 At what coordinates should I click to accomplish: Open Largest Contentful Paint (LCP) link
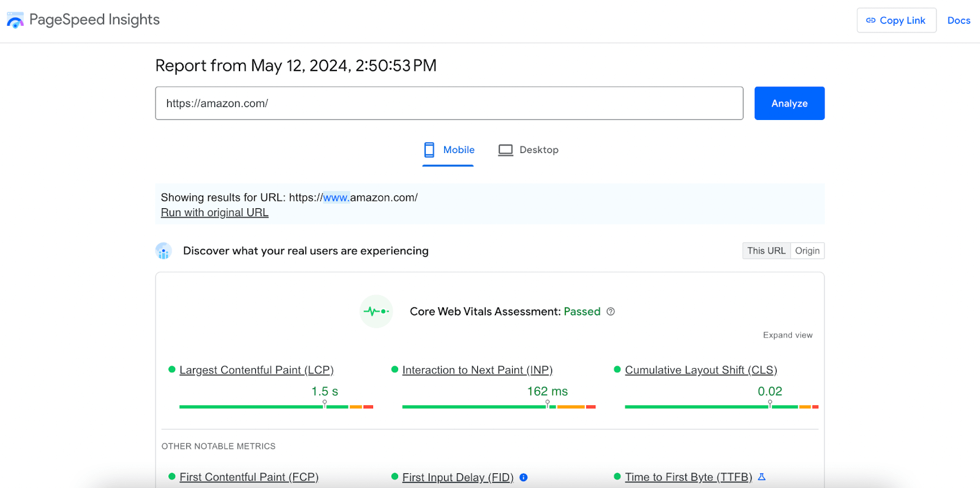(x=256, y=370)
